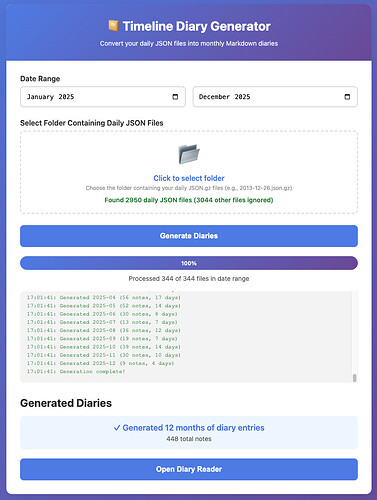Click 'Generation complete!' log line
The height and width of the screenshot is (500, 377).
tap(76, 371)
